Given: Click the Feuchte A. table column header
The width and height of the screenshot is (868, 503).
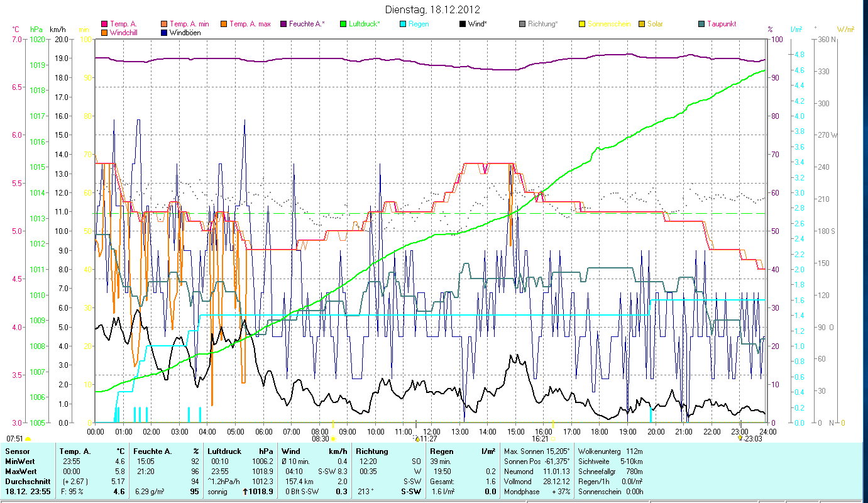Looking at the screenshot, I should [153, 451].
